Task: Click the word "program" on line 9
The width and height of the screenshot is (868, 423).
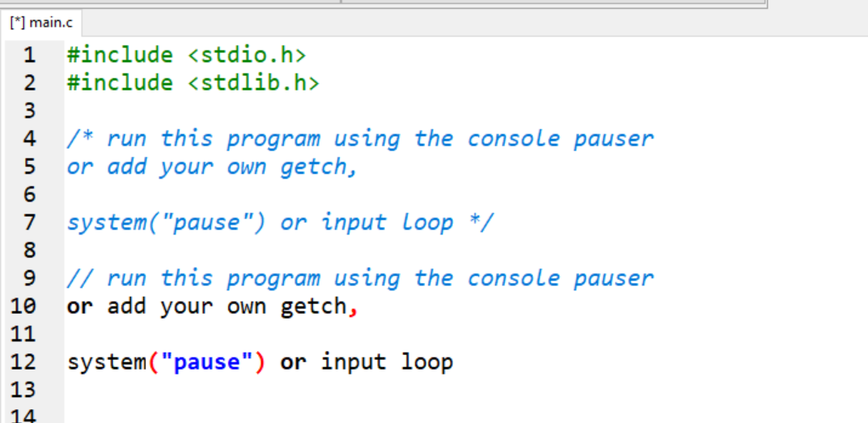Action: [273, 279]
